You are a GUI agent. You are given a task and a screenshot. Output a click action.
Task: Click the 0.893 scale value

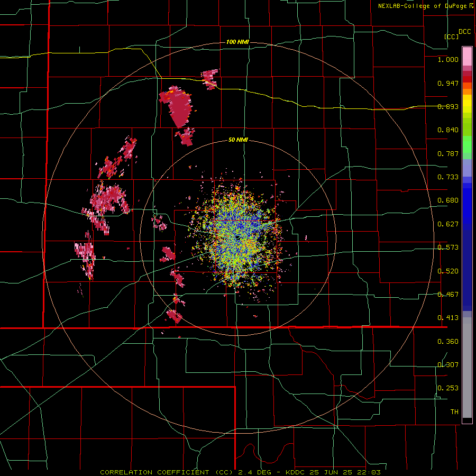point(448,106)
